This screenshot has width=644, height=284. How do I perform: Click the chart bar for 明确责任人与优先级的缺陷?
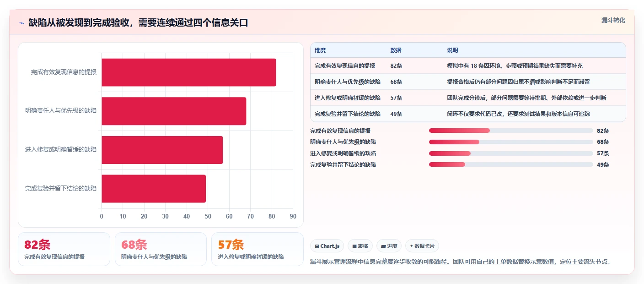[174, 111]
